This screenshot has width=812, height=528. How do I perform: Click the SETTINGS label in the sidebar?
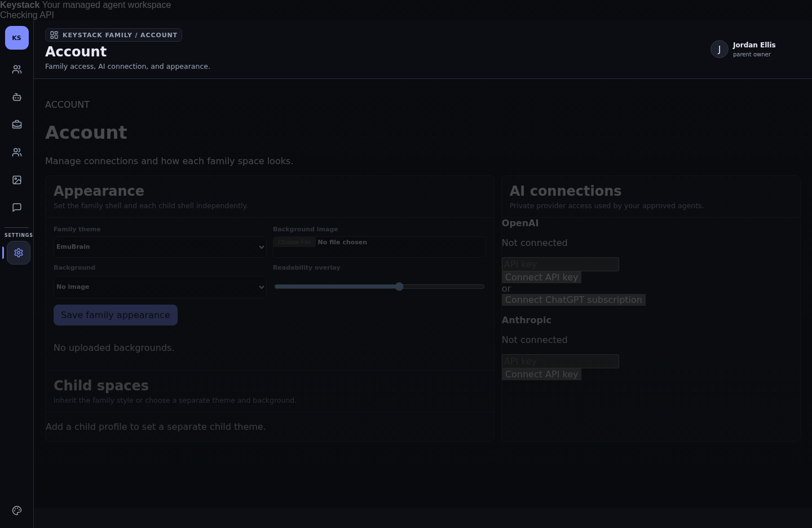tap(19, 235)
